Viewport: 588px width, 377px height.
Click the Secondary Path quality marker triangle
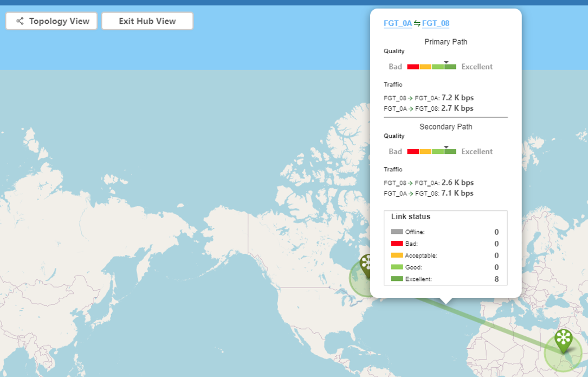(446, 147)
